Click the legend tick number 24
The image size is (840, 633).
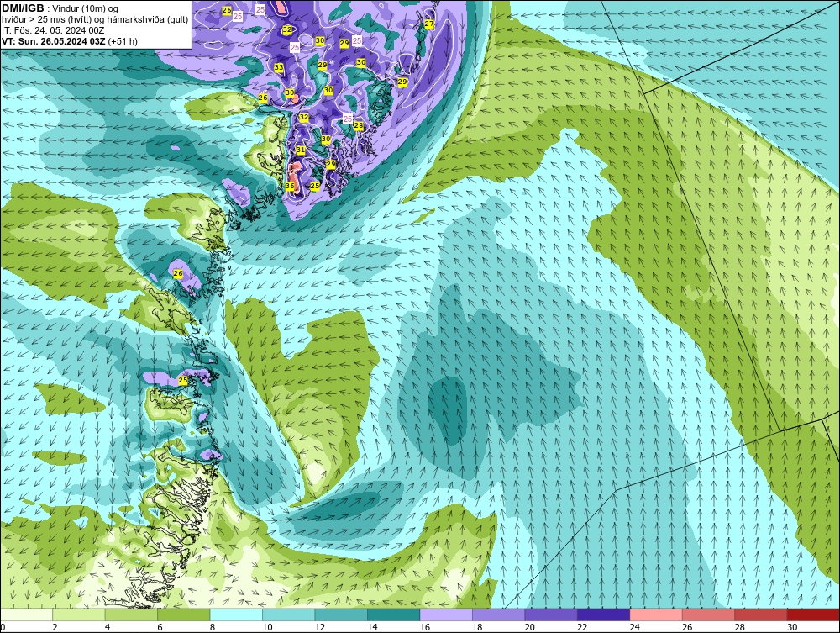coord(635,627)
